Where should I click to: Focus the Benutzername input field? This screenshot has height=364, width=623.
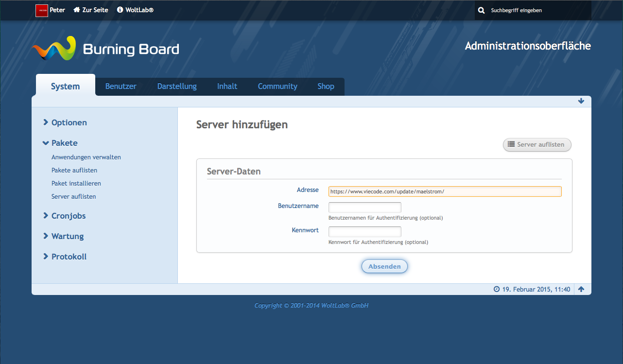(364, 207)
